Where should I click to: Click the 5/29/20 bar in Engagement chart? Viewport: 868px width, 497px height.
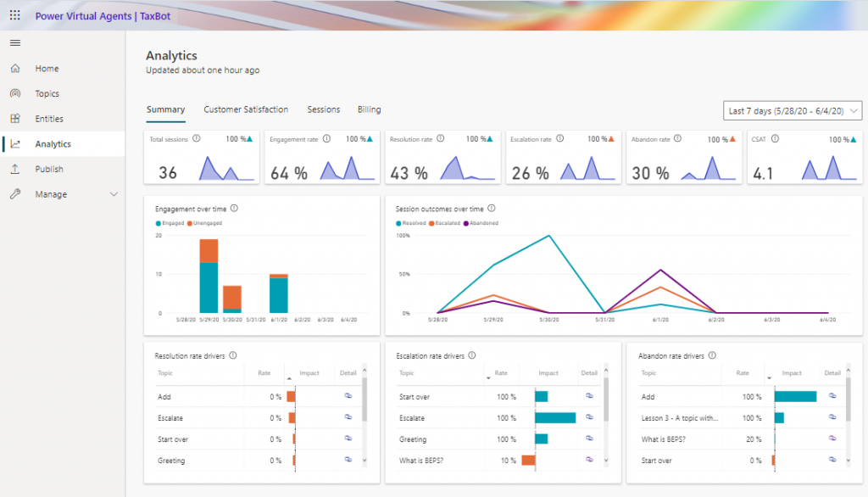click(209, 276)
